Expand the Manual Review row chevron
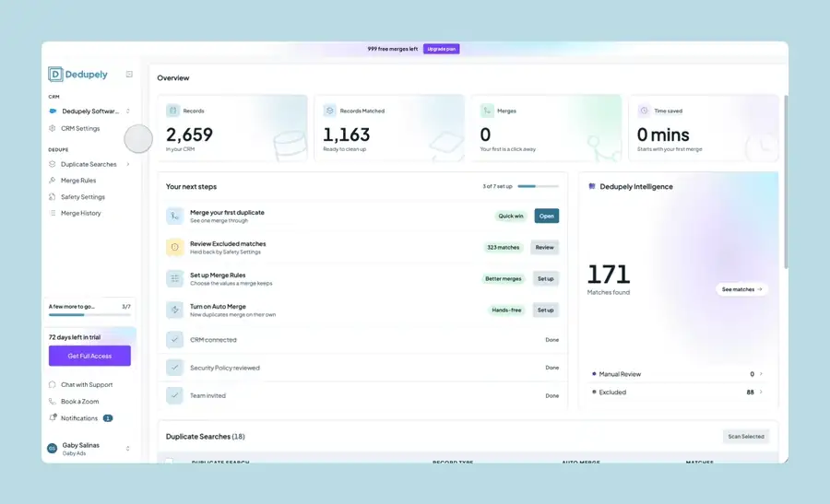Image resolution: width=830 pixels, height=504 pixels. pyautogui.click(x=761, y=374)
